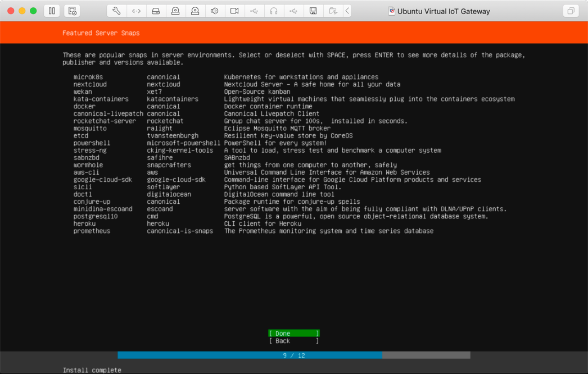
Task: Activate the Done button
Action: pos(294,333)
